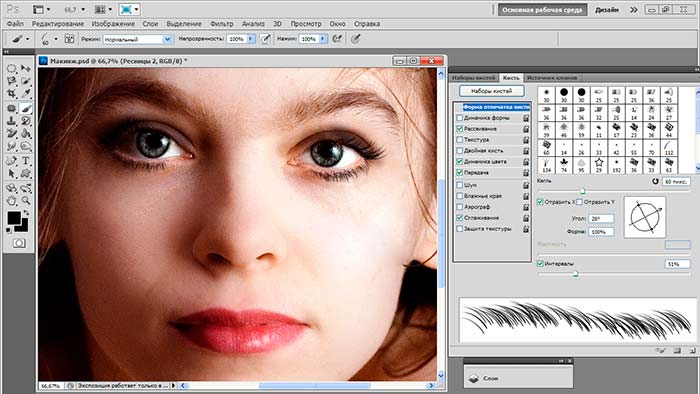Open Изображение menu
The image size is (700, 394).
pos(113,24)
